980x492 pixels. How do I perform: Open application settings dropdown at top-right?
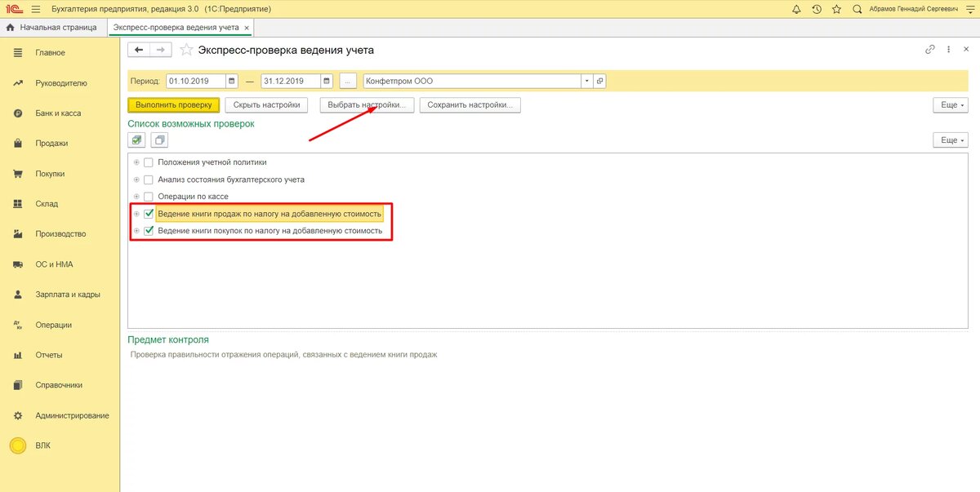pos(969,9)
